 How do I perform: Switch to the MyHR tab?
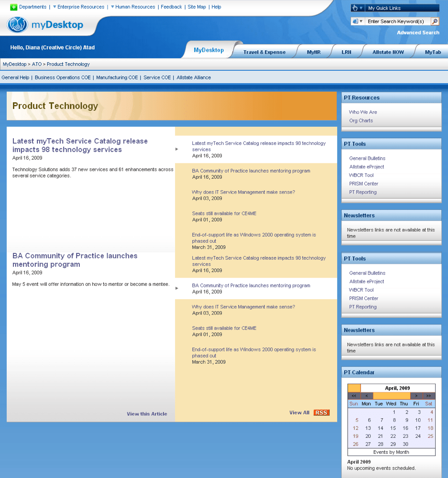314,52
